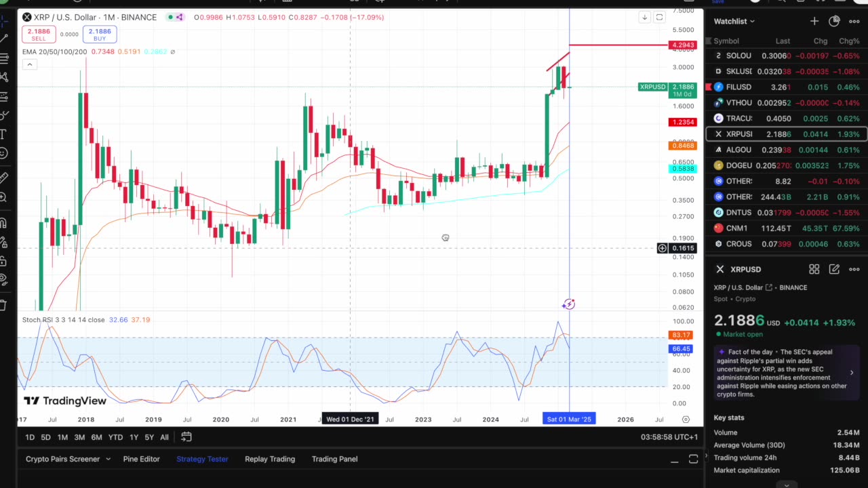Click the 03:58:58 UTC+1 timezone clock
This screenshot has height=488, width=868.
669,437
